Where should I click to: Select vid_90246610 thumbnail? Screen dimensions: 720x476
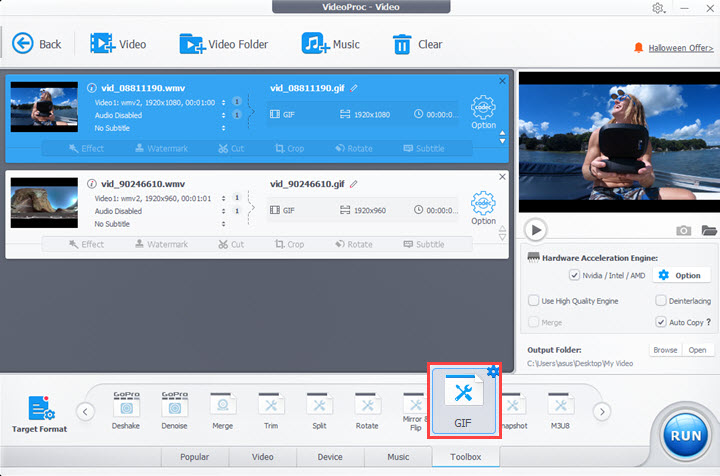pos(44,202)
